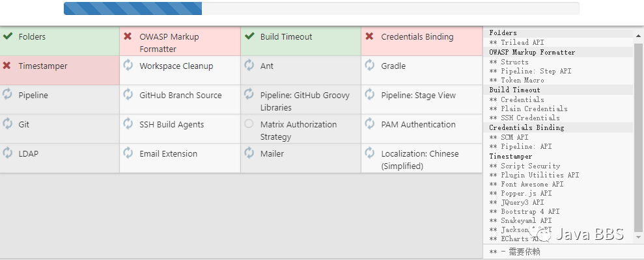The height and width of the screenshot is (260, 644).
Task: Click the Folders header in the log panel
Action: [x=503, y=33]
